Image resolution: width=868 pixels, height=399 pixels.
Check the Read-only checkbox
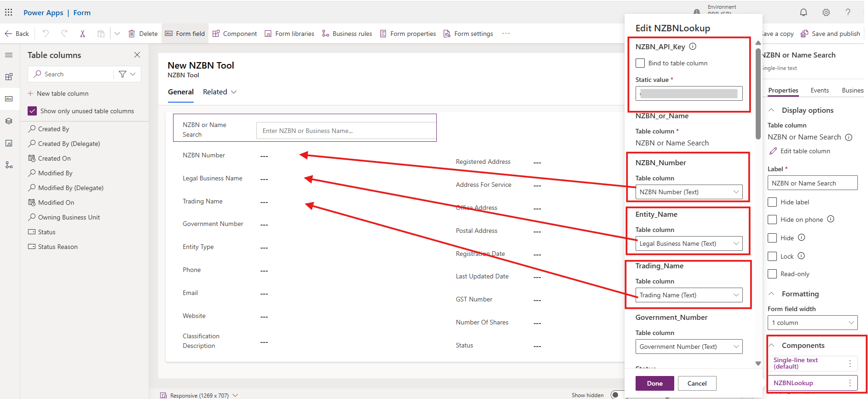coord(772,274)
